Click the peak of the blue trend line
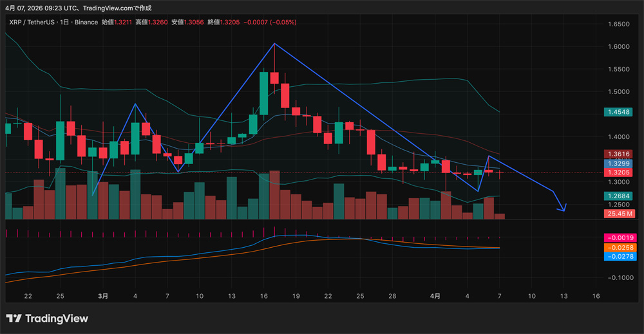644x334 pixels. pyautogui.click(x=274, y=44)
